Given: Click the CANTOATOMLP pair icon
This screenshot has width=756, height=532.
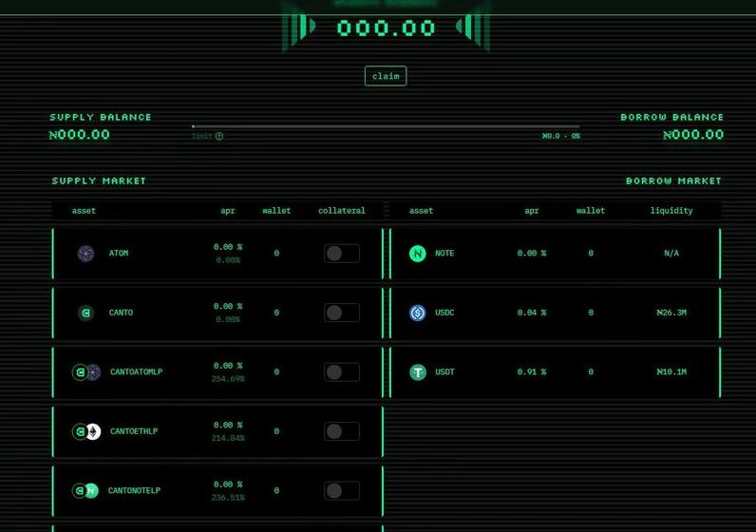Looking at the screenshot, I should [86, 372].
